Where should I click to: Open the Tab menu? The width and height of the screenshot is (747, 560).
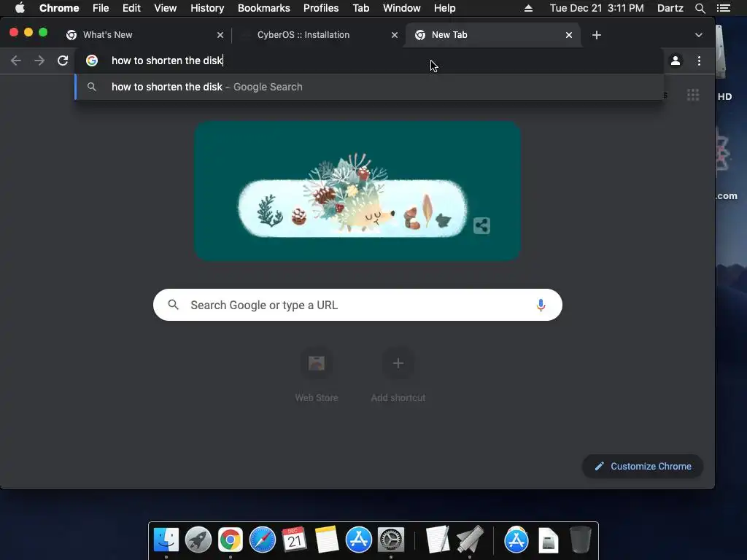(x=360, y=8)
